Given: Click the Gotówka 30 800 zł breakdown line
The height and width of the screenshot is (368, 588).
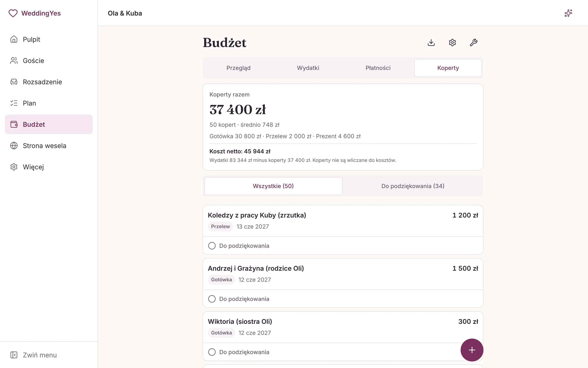Looking at the screenshot, I should [x=285, y=136].
